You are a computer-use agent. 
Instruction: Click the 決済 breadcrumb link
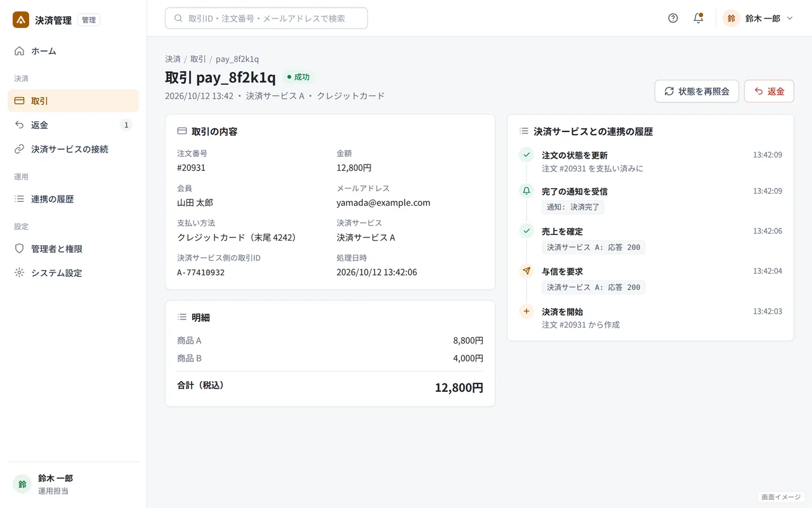173,59
